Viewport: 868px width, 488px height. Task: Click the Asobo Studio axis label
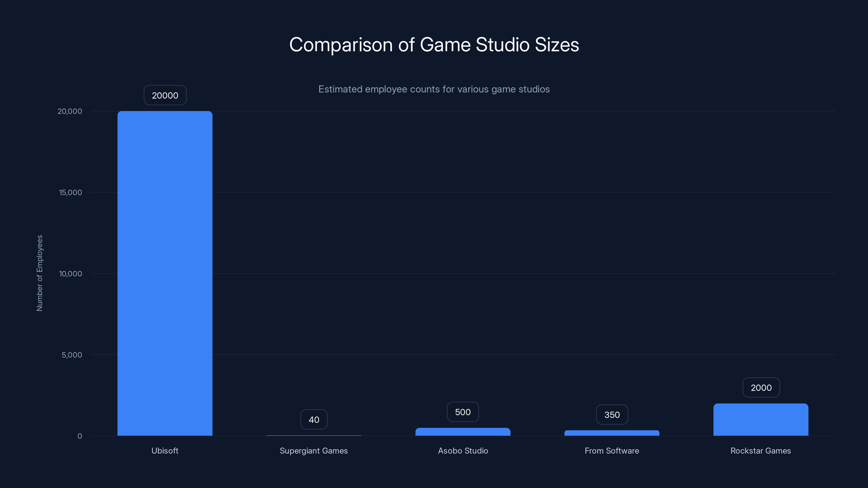(x=463, y=451)
